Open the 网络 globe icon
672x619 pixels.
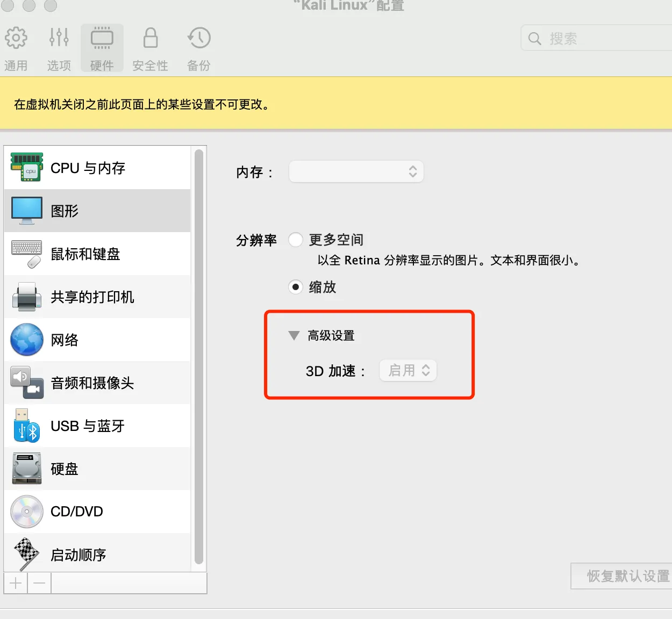tap(26, 340)
